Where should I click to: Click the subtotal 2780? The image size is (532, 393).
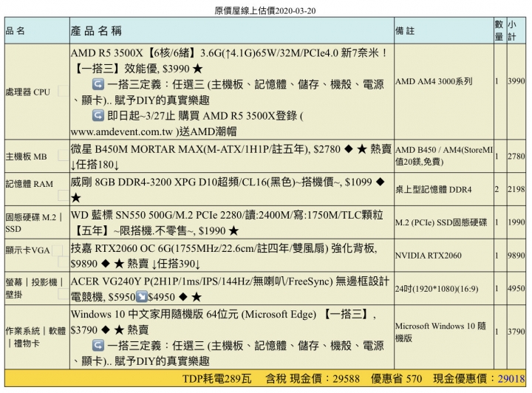pos(516,157)
